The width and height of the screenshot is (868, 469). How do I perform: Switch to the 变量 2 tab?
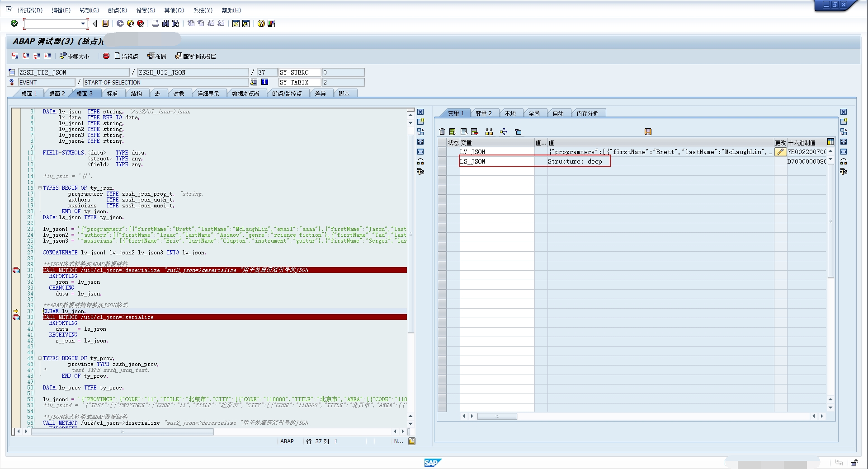[484, 113]
